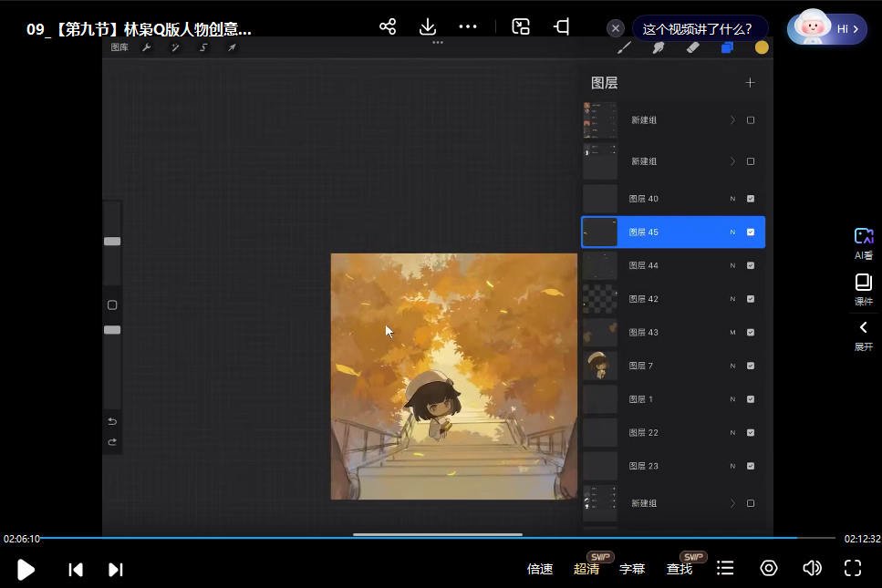This screenshot has width=882, height=588.
Task: Skip to the next video
Action: tap(116, 569)
